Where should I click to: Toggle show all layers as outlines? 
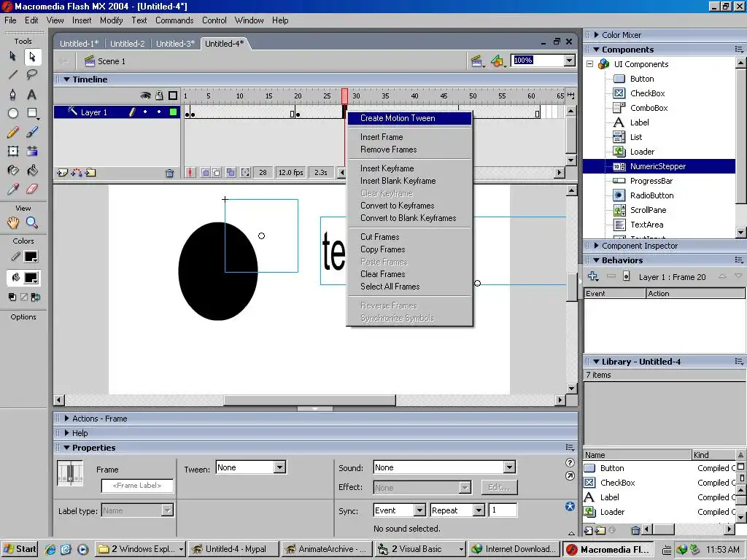[173, 96]
